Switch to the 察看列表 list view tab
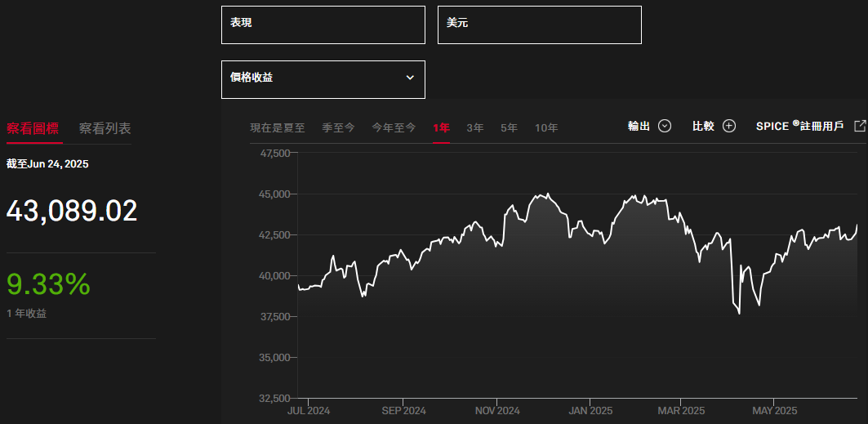 click(105, 128)
